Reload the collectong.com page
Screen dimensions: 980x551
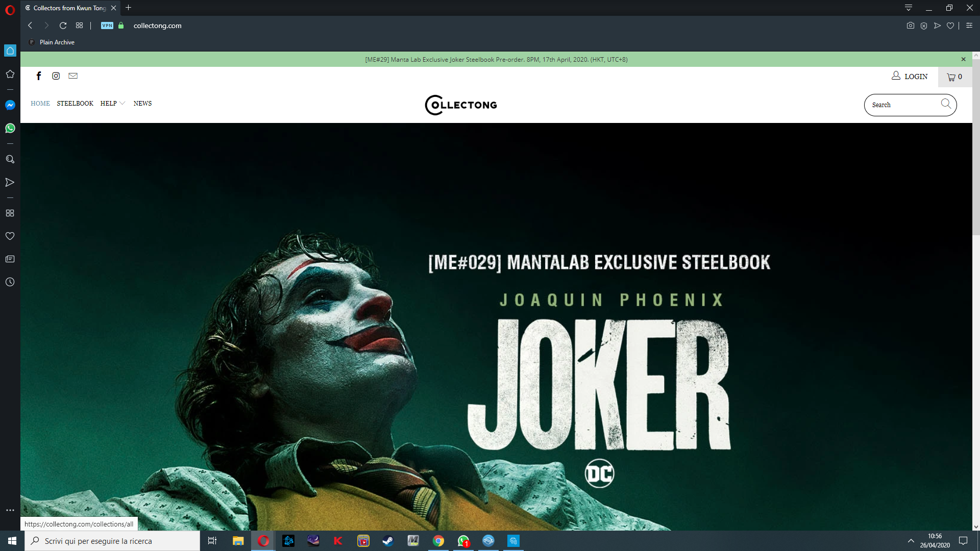tap(63, 26)
